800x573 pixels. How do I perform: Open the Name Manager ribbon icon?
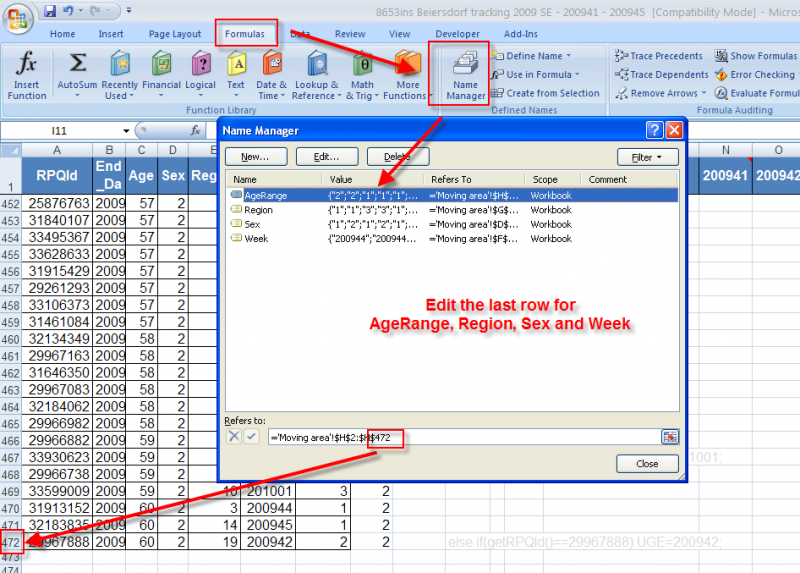(465, 66)
